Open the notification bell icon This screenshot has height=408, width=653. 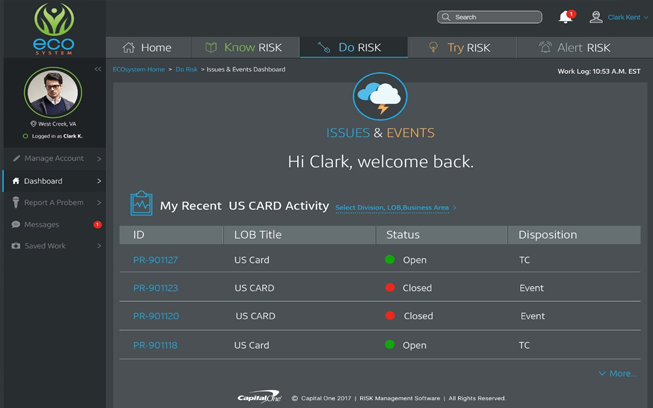point(566,17)
